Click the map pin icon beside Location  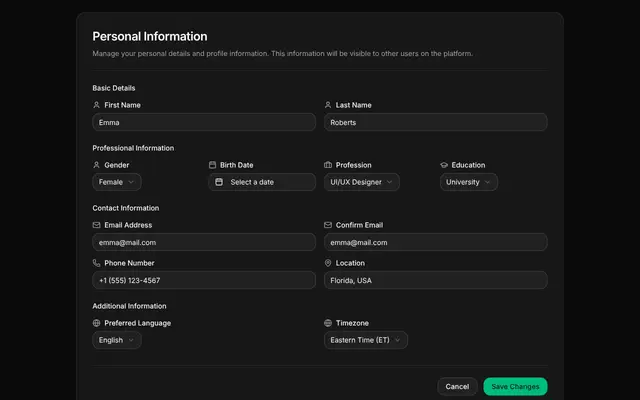click(x=328, y=263)
